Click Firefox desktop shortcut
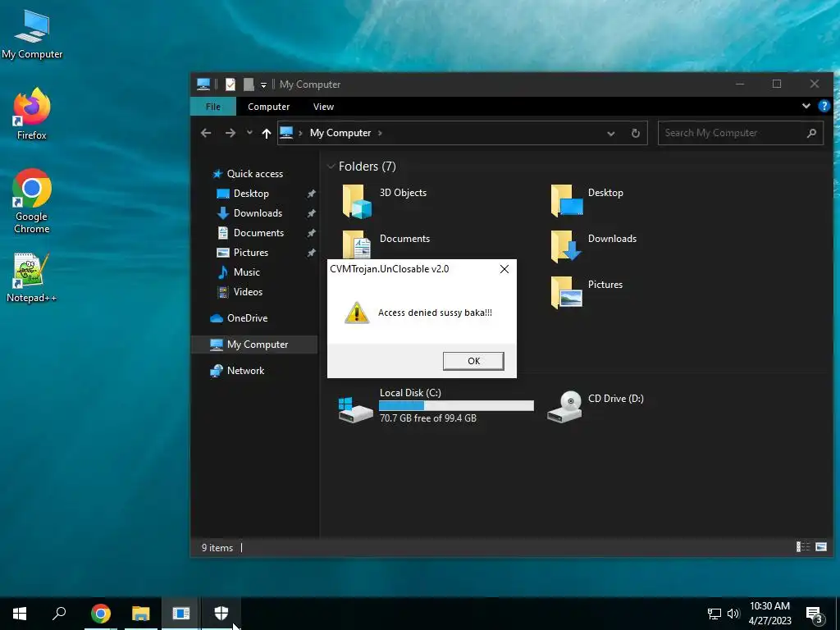This screenshot has width=840, height=630. pos(32,114)
